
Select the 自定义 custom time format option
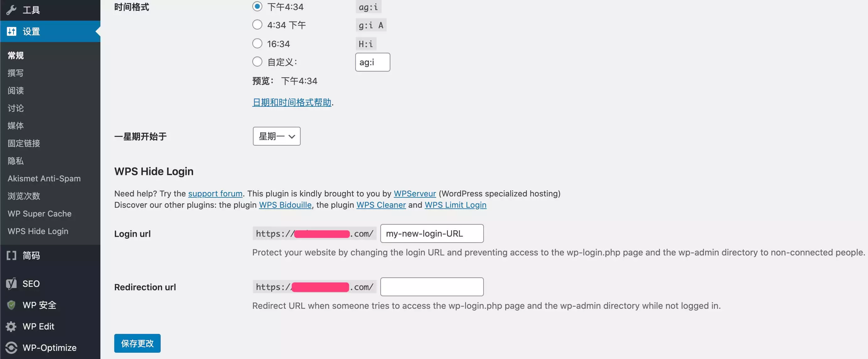(x=256, y=62)
